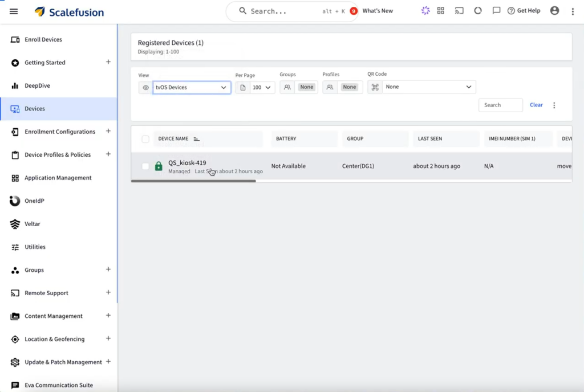
Task: Click the Get Help button
Action: pyautogui.click(x=524, y=11)
